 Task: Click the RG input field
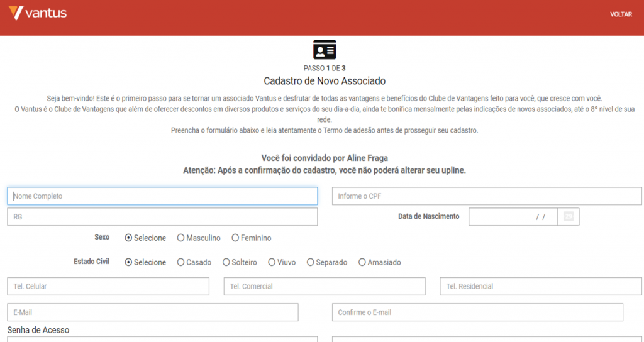click(x=162, y=217)
